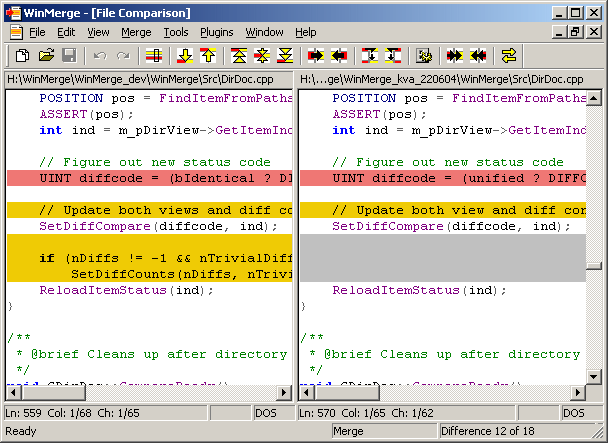The width and height of the screenshot is (608, 443).
Task: Click '// Update both view and diff' right line
Action: [443, 210]
